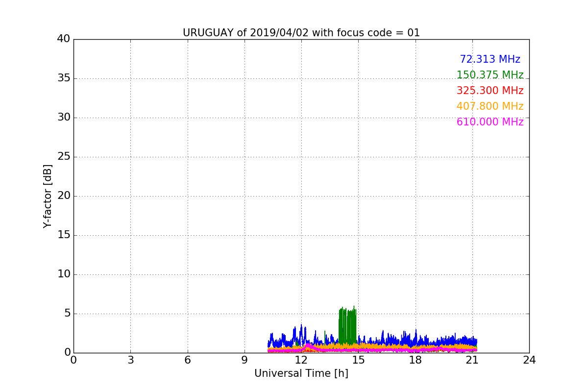Click the x-axis tick label 18

coord(416,360)
